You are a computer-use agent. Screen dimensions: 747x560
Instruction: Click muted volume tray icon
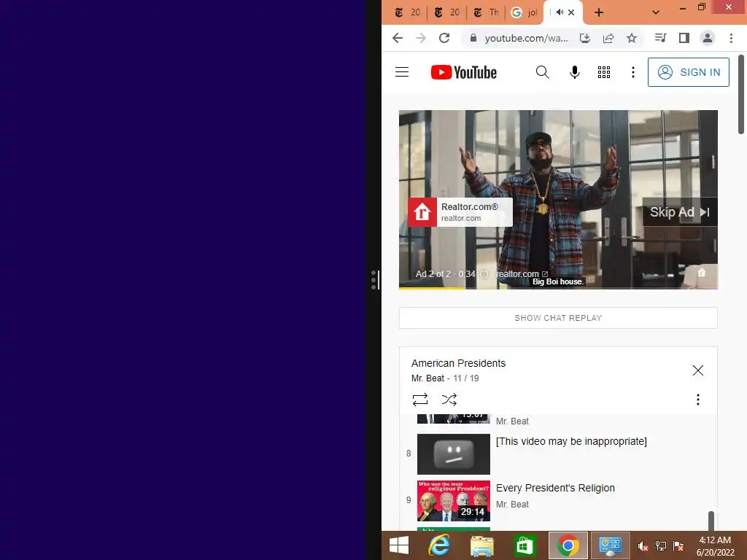pyautogui.click(x=643, y=546)
